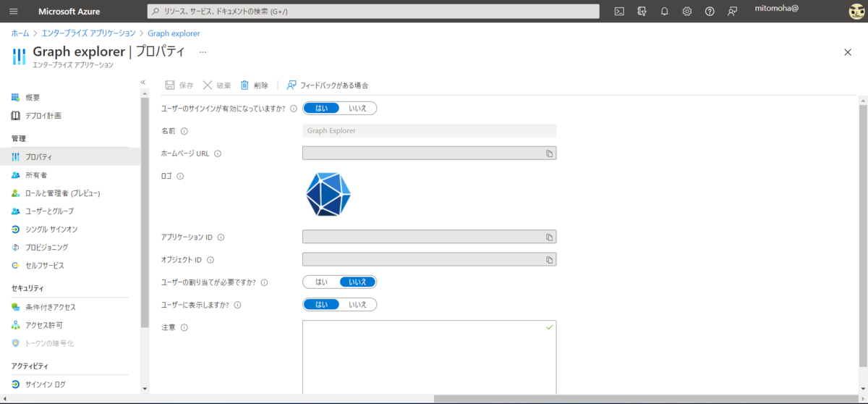Click the 注意 notes text area

coord(430,356)
